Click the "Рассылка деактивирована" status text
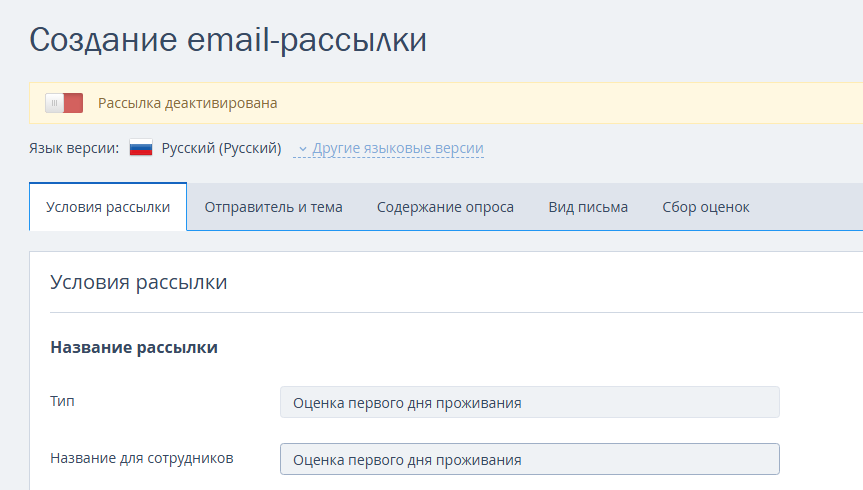863x490 pixels. click(187, 103)
